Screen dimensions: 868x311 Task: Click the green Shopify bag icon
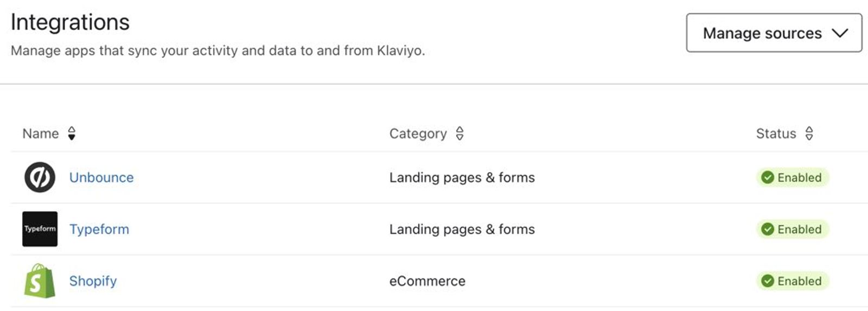tap(40, 281)
